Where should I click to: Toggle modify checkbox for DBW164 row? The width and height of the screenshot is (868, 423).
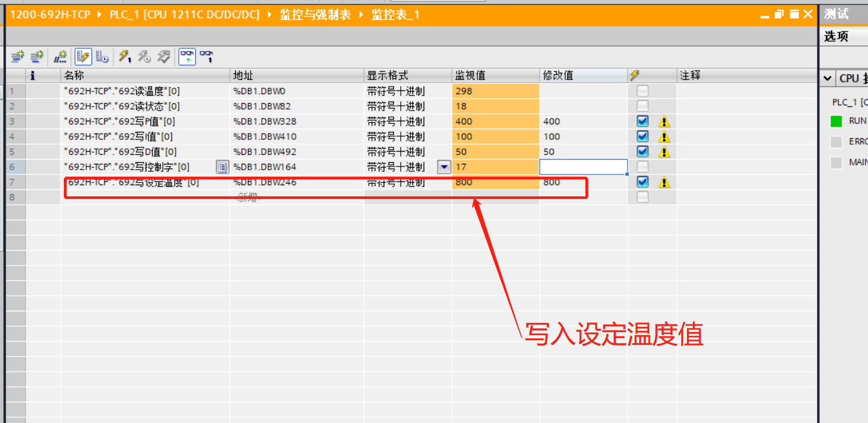tap(642, 167)
